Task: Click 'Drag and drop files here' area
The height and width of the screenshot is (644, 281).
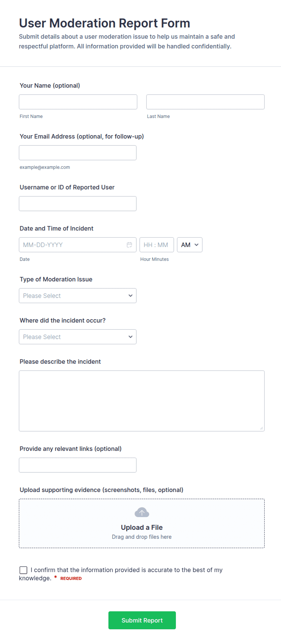Action: click(142, 537)
